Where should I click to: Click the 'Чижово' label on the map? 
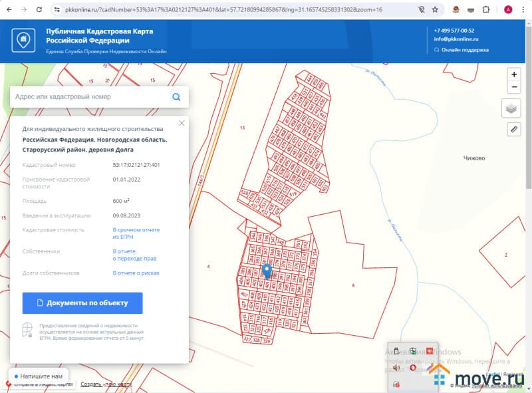pyautogui.click(x=474, y=158)
